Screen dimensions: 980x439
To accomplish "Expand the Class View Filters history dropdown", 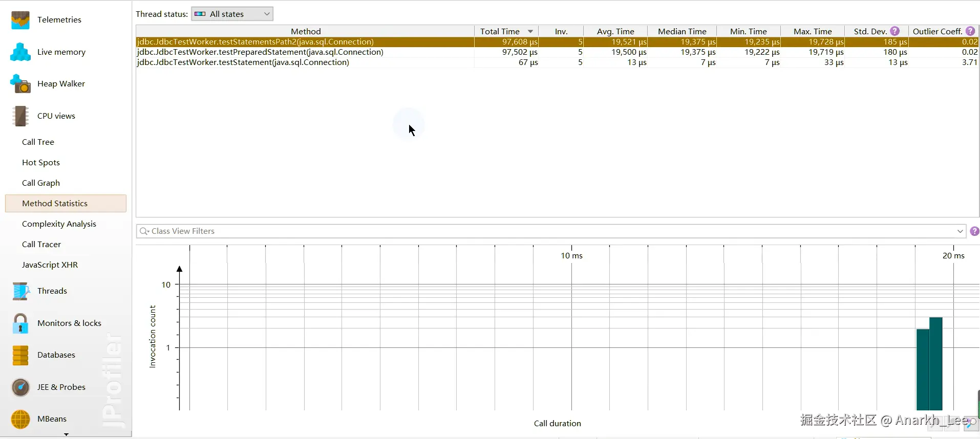I will click(x=960, y=231).
